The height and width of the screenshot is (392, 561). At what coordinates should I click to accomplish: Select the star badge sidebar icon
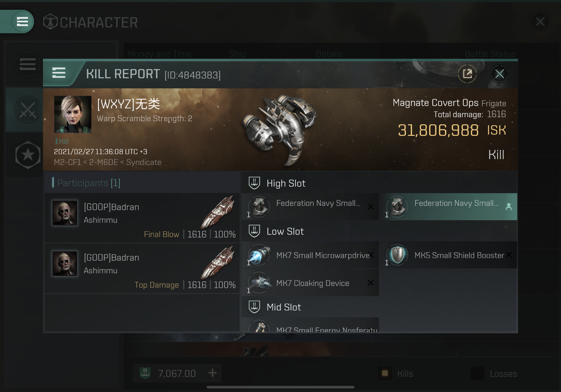[28, 155]
